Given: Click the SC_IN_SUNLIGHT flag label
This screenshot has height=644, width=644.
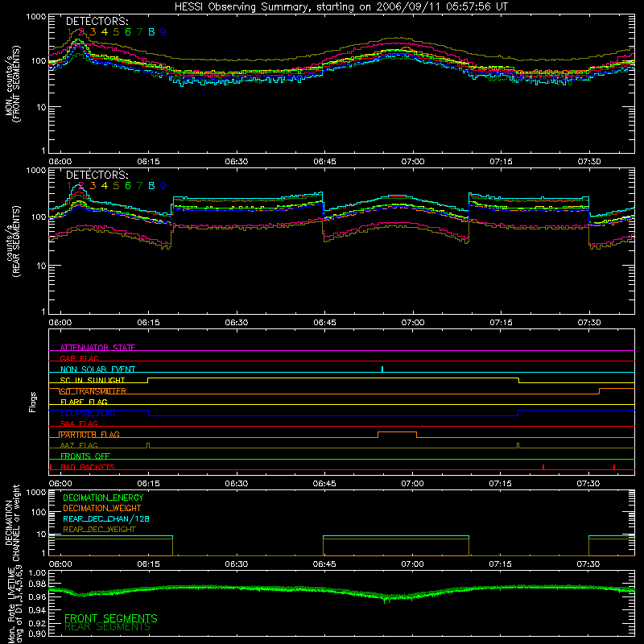Looking at the screenshot, I should [x=93, y=380].
